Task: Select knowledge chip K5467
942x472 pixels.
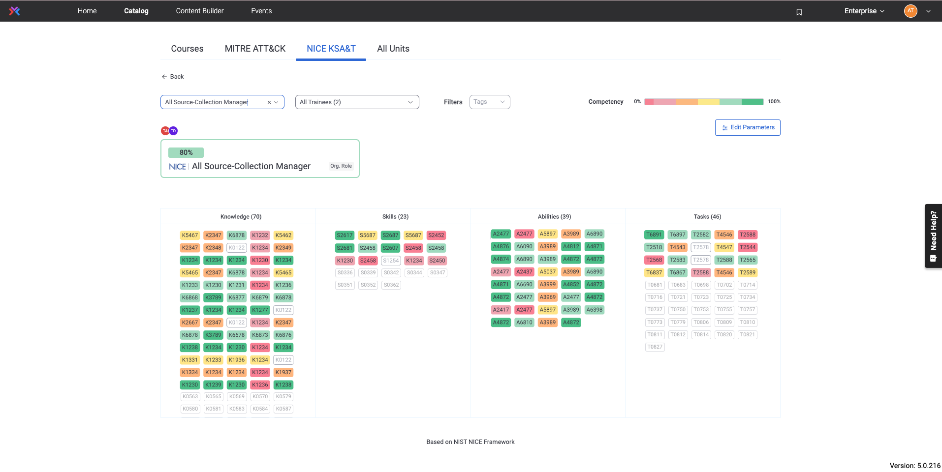Action: pos(190,235)
